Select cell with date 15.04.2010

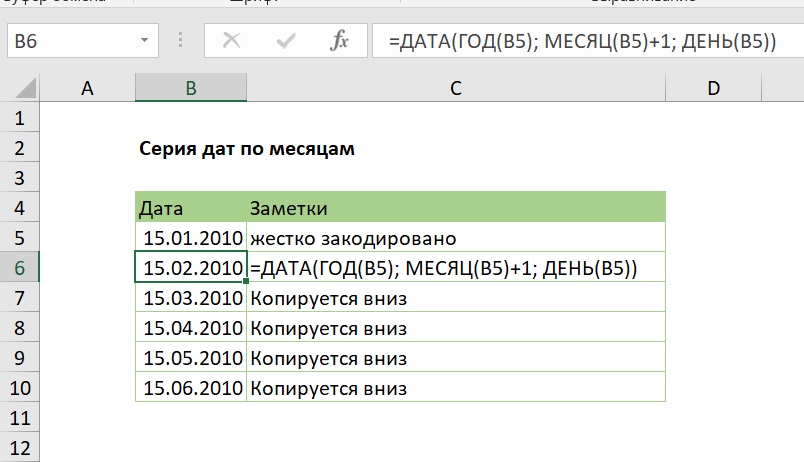coord(191,327)
